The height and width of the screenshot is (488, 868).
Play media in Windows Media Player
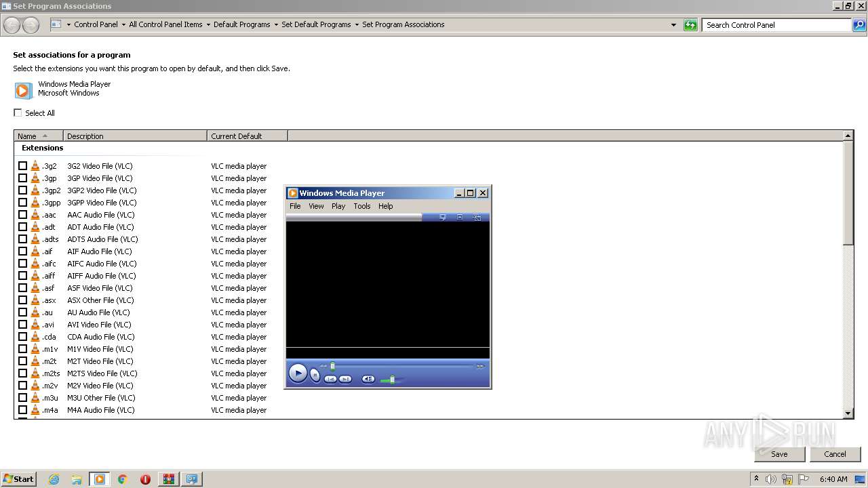point(298,373)
